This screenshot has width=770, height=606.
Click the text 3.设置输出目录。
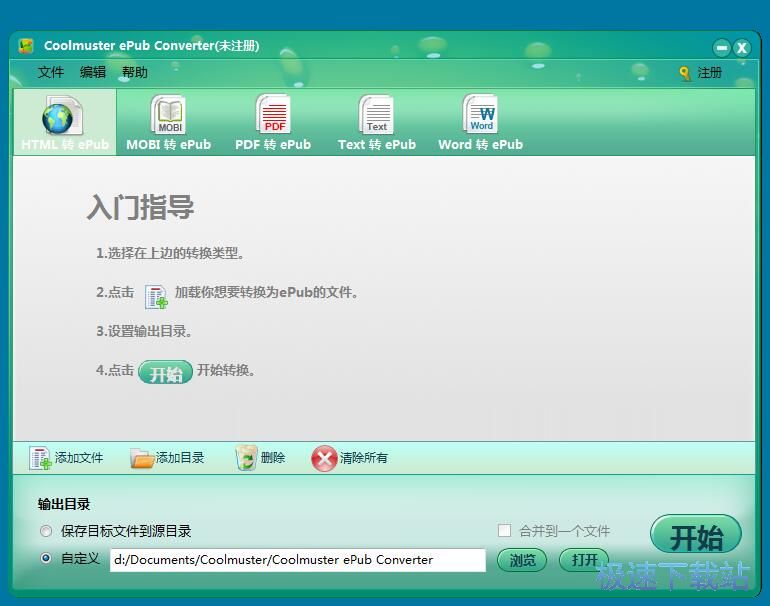click(144, 331)
